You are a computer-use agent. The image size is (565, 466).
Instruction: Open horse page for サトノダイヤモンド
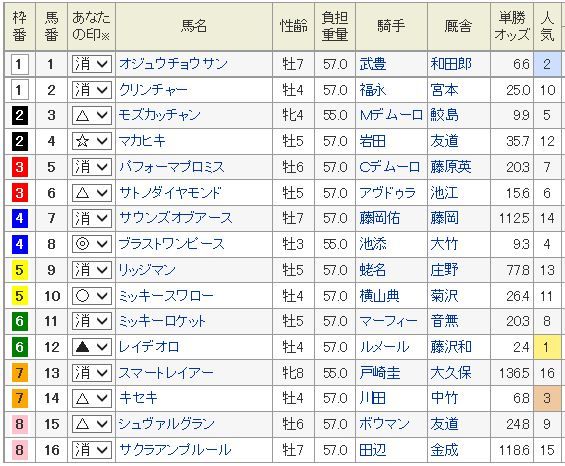pyautogui.click(x=170, y=193)
